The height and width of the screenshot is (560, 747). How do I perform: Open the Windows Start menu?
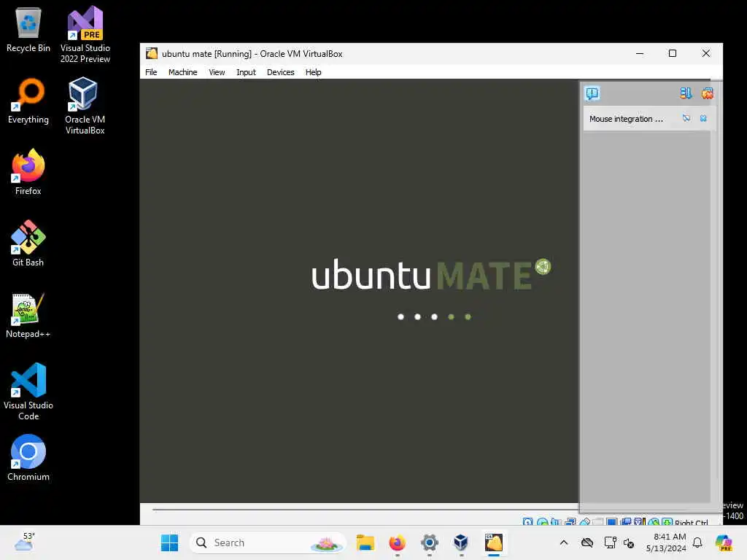coord(169,542)
